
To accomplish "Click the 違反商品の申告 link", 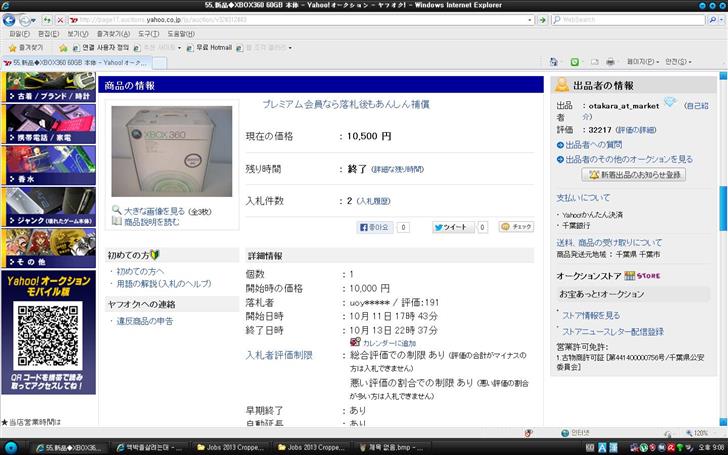I will click(x=145, y=321).
